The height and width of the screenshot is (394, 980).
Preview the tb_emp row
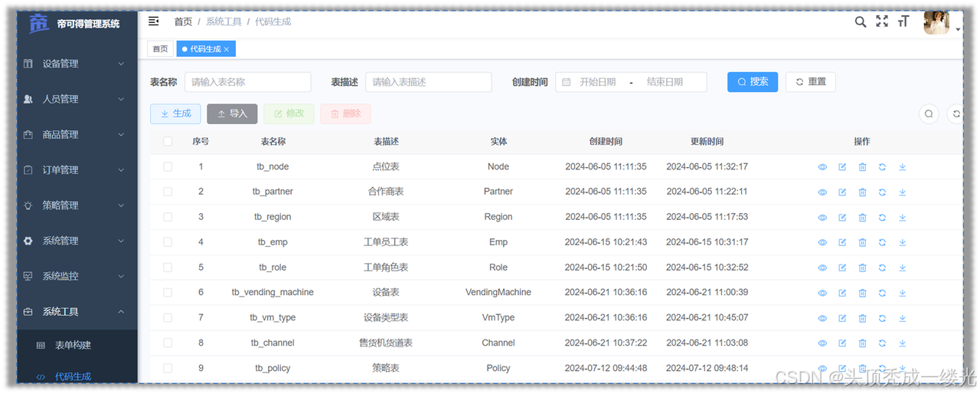pyautogui.click(x=822, y=242)
